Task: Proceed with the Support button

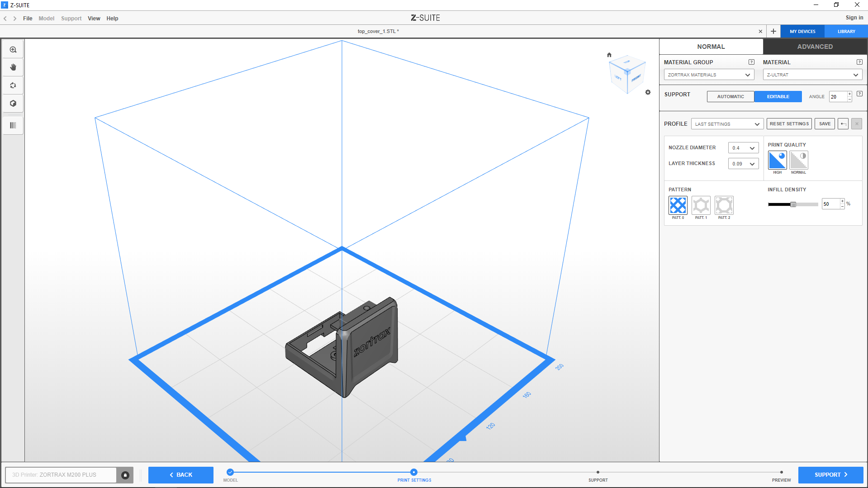Action: (x=830, y=475)
